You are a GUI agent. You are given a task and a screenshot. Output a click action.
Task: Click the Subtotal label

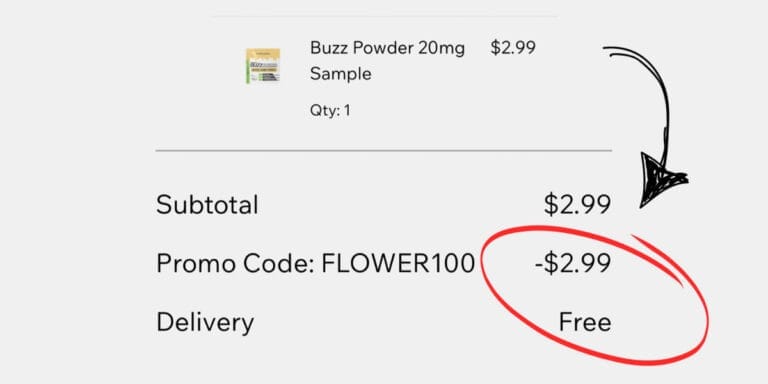click(x=207, y=204)
